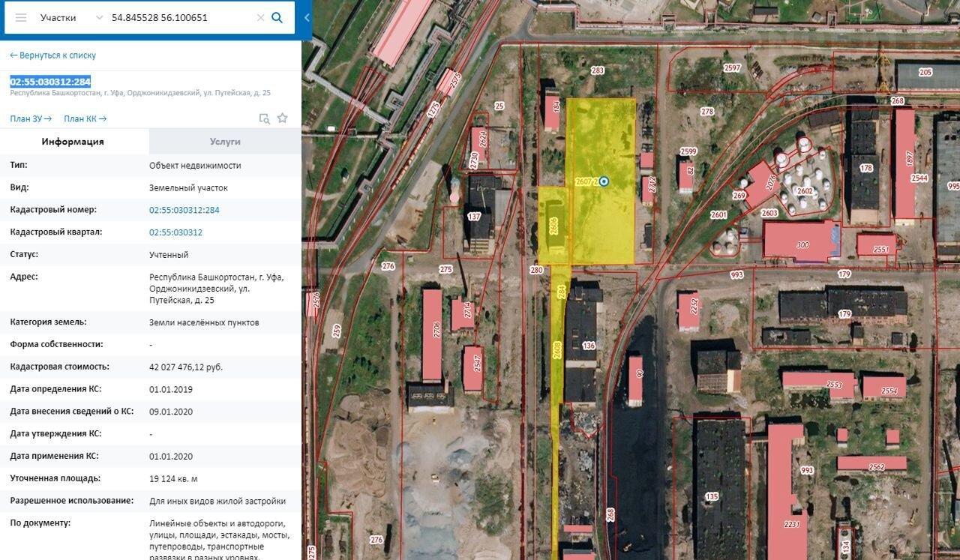Click in the coordinates search field

coord(180,18)
